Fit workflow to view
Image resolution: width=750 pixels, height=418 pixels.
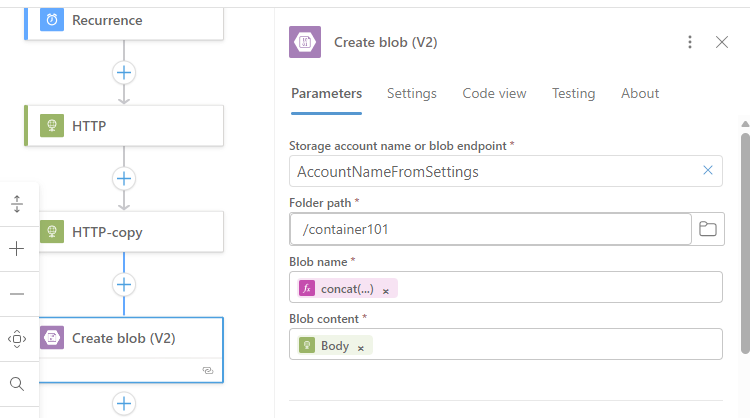click(17, 339)
